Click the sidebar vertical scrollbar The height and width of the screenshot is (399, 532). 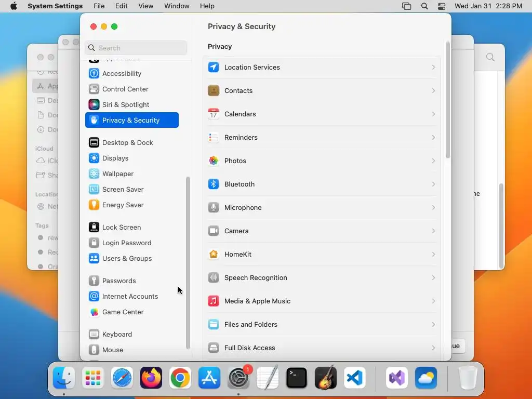click(x=188, y=263)
